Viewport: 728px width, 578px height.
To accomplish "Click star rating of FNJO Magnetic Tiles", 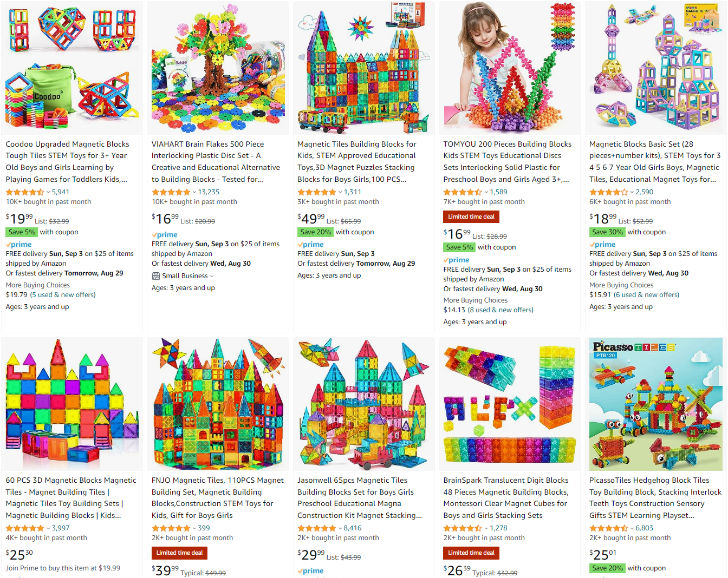I will 171,528.
